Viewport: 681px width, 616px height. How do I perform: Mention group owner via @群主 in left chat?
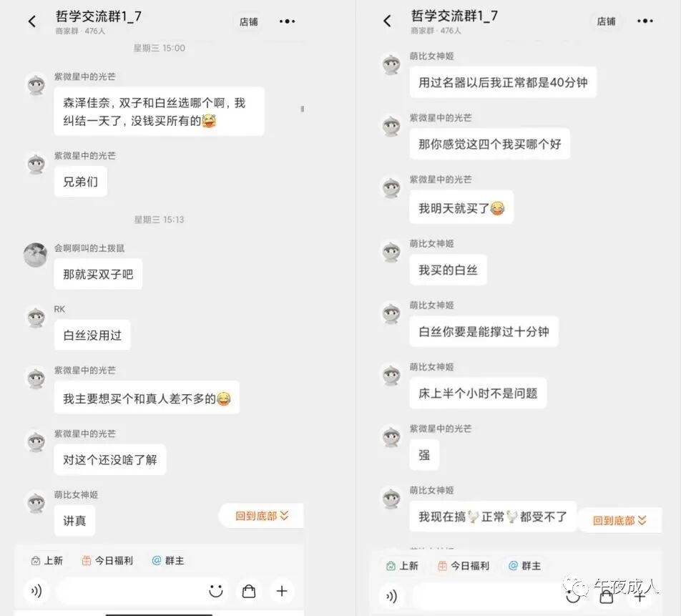[x=168, y=561]
